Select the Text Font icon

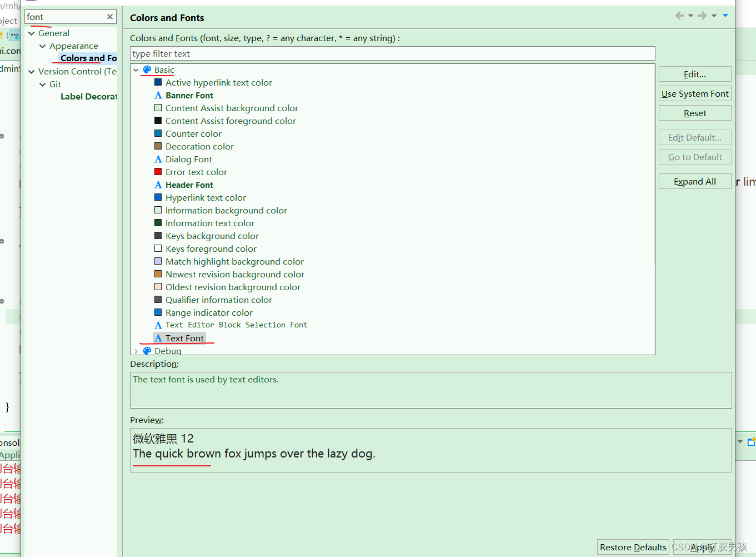[158, 339]
